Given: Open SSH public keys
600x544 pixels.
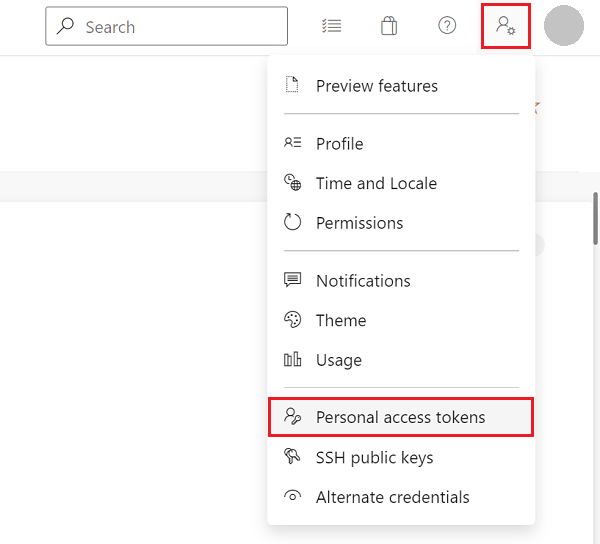Looking at the screenshot, I should pyautogui.click(x=401, y=457).
